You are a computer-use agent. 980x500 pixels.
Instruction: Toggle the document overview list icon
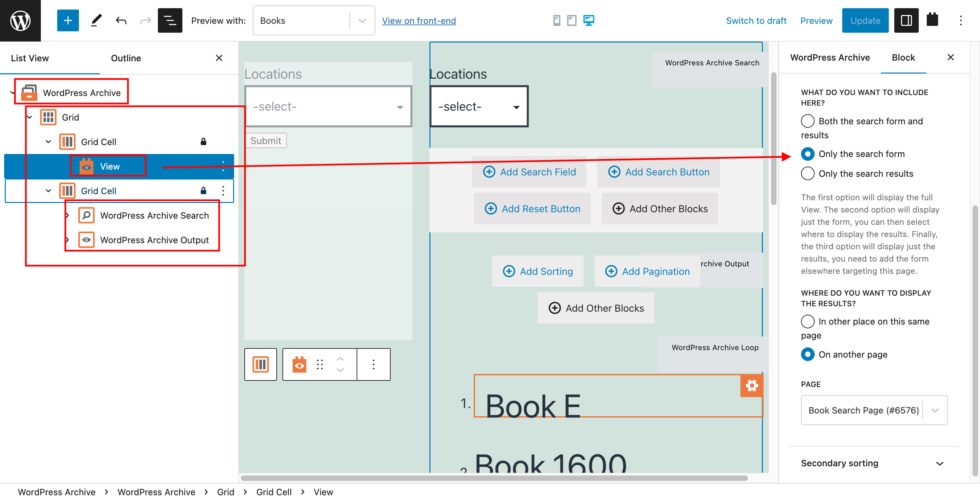coord(170,20)
